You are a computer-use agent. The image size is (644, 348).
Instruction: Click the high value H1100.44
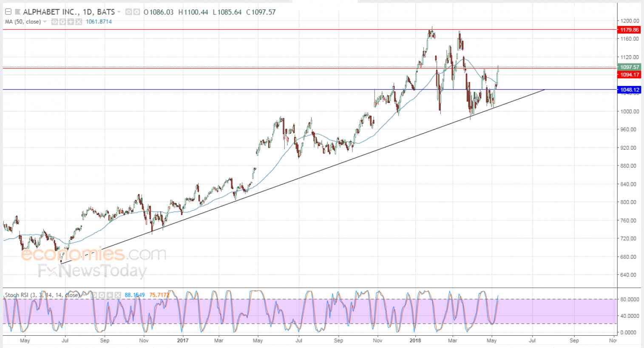193,12
